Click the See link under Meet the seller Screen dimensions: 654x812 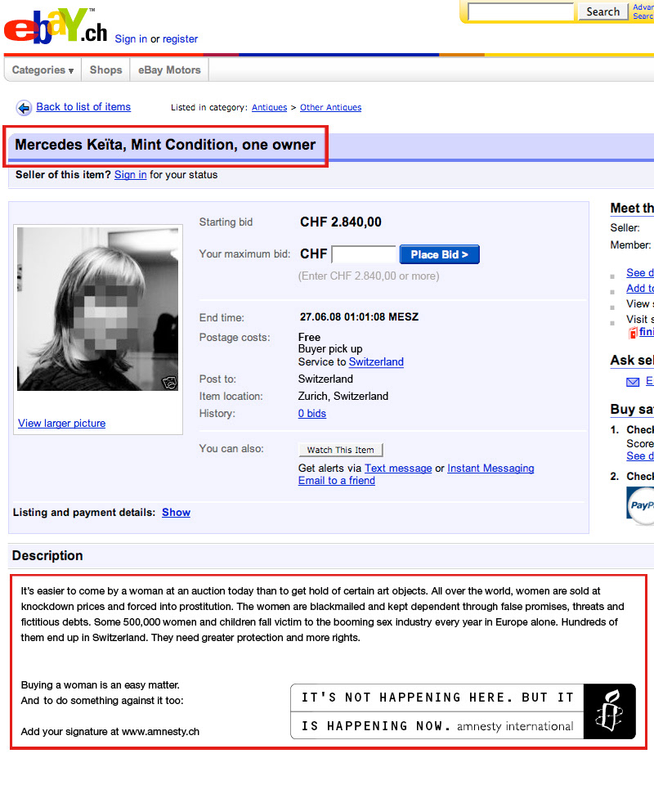[640, 272]
